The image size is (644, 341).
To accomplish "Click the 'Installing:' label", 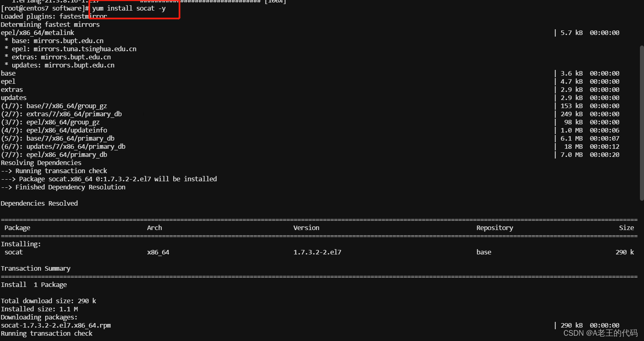I will 21,244.
